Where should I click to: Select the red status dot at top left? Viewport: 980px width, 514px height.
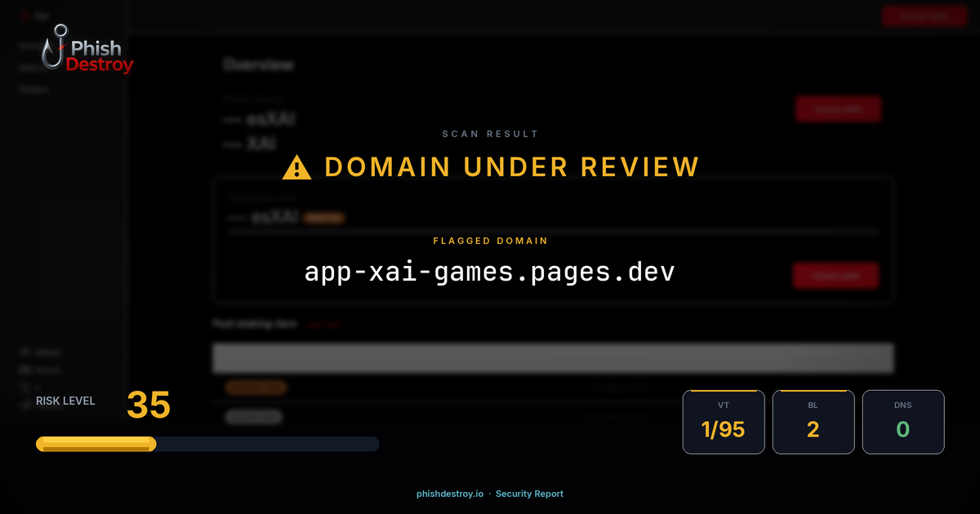click(x=24, y=14)
